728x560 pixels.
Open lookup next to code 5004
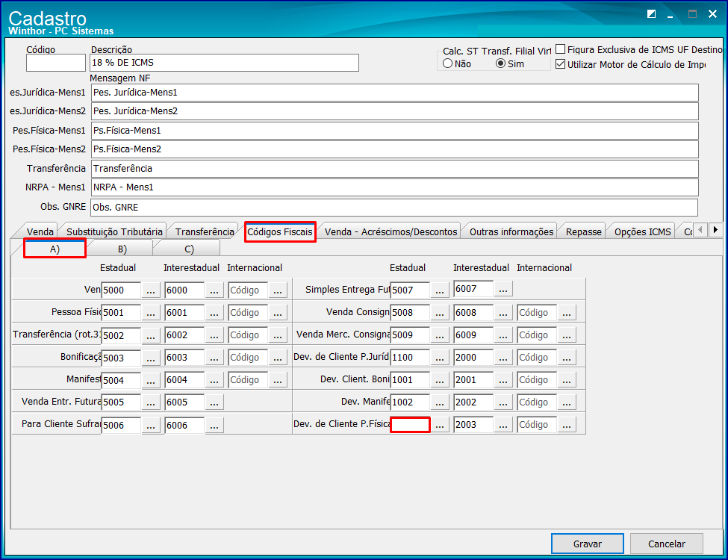click(150, 380)
